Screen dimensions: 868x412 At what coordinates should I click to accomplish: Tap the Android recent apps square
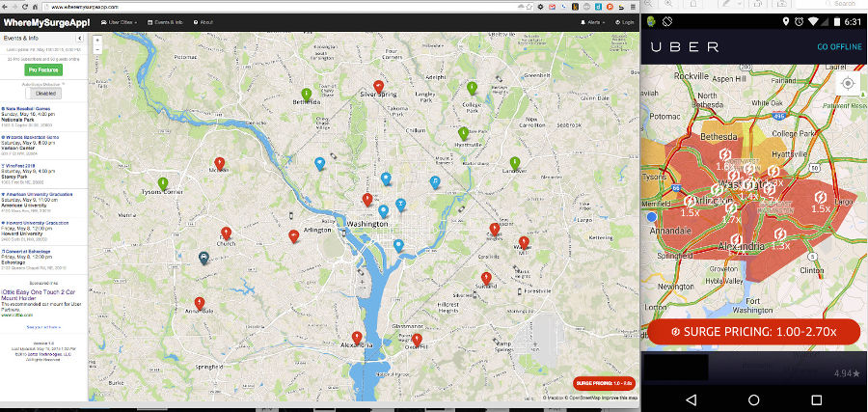[x=817, y=399]
